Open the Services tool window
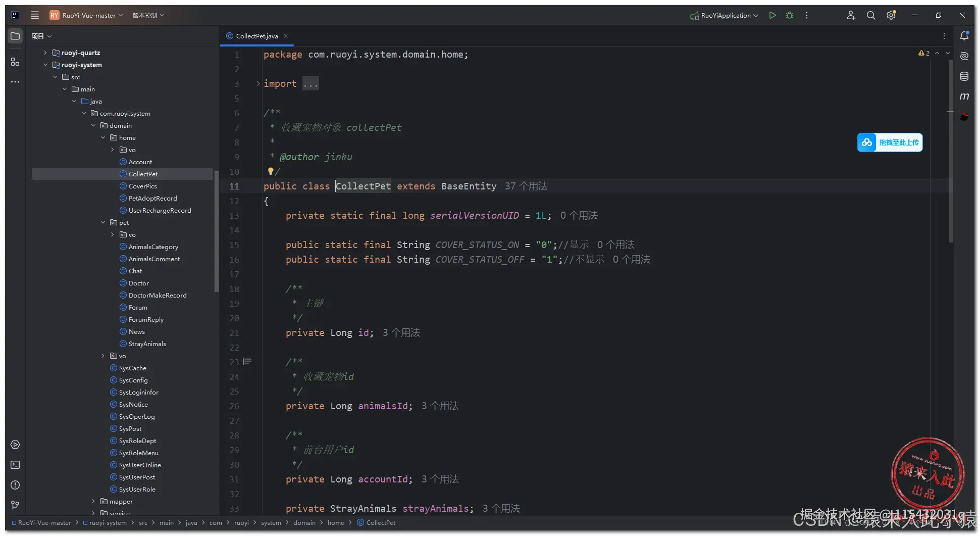980x536 pixels. (15, 445)
